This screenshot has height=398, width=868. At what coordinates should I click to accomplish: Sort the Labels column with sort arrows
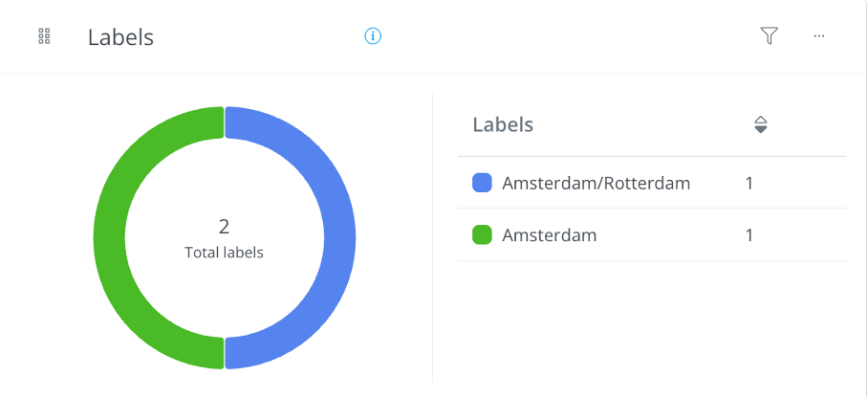point(761,124)
